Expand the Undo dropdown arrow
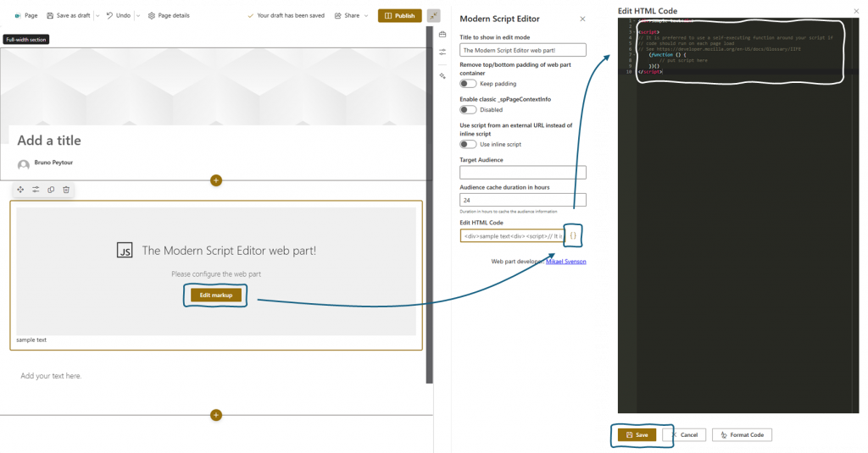This screenshot has height=453, width=868. tap(137, 15)
